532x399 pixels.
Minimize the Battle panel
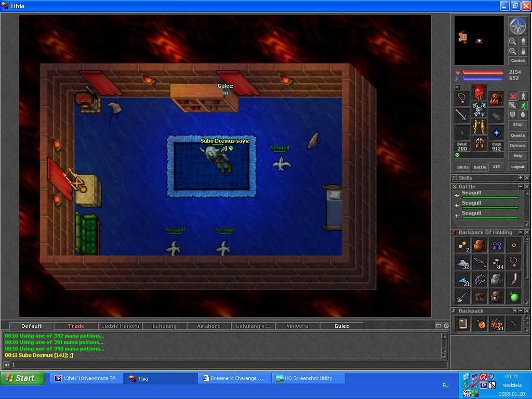click(521, 187)
